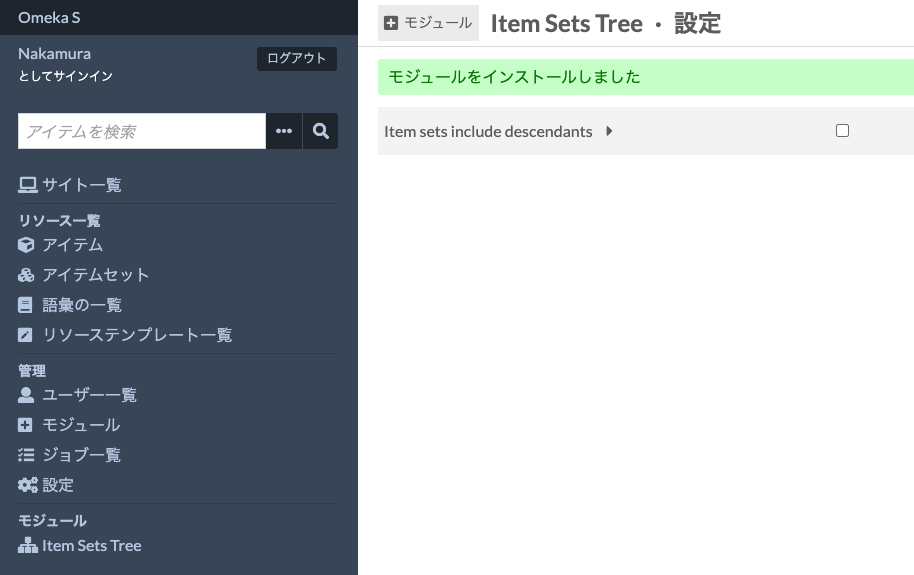Click the pencil icon beside リソーステンプレート一覧
The height and width of the screenshot is (575, 914).
click(x=25, y=335)
